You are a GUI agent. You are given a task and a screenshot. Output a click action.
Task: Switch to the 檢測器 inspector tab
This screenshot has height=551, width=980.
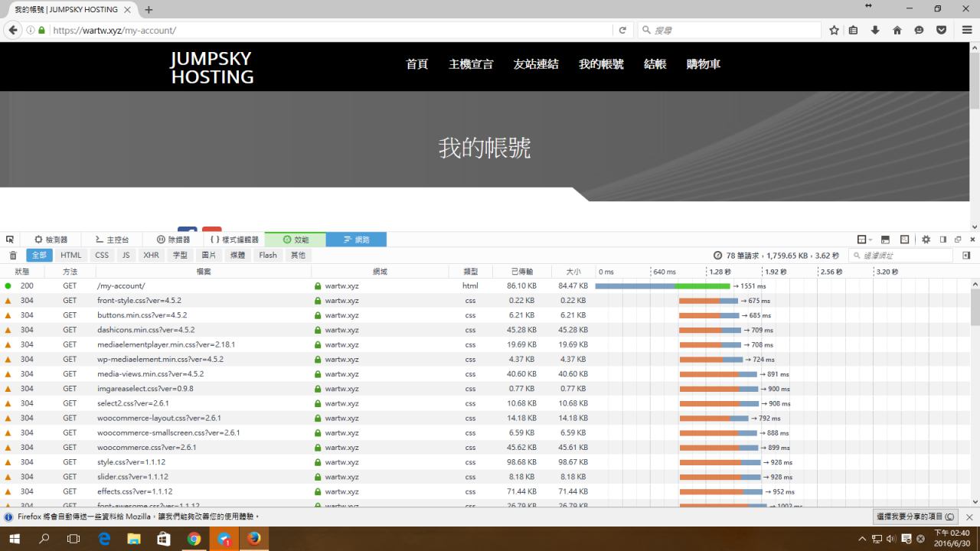pyautogui.click(x=51, y=240)
